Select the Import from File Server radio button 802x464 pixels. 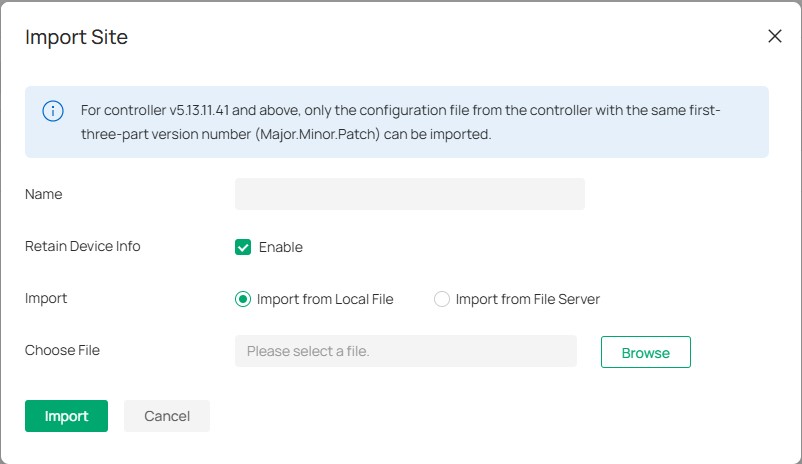(x=442, y=299)
